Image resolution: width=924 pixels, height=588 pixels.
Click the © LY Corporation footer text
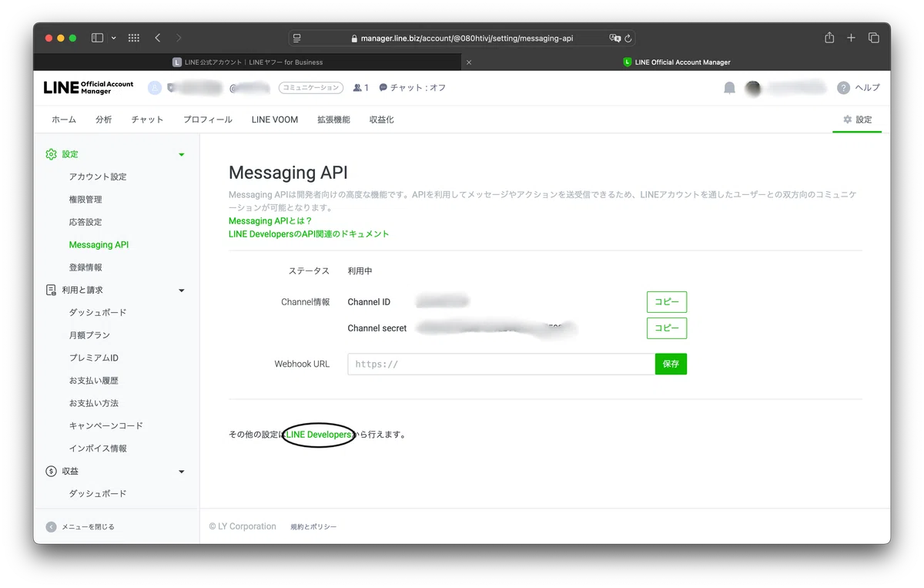(243, 526)
